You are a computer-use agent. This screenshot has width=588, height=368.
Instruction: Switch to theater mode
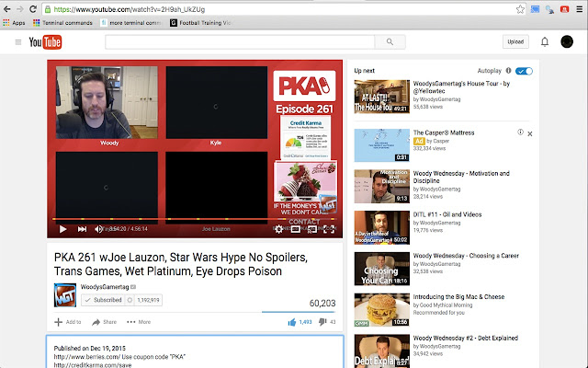coord(295,229)
